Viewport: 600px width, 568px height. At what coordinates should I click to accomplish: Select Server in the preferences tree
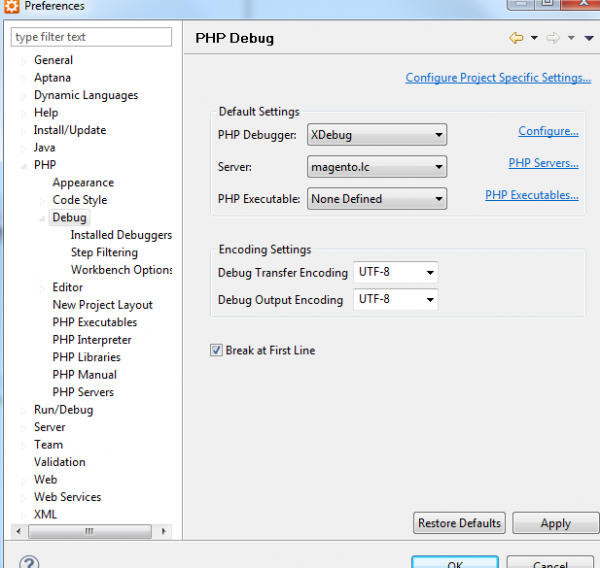[x=49, y=427]
